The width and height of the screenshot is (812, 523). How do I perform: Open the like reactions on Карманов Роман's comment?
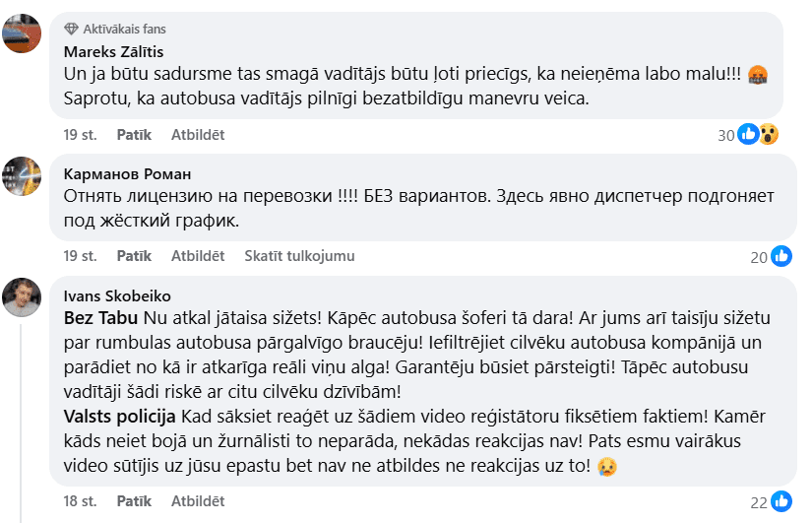(781, 257)
